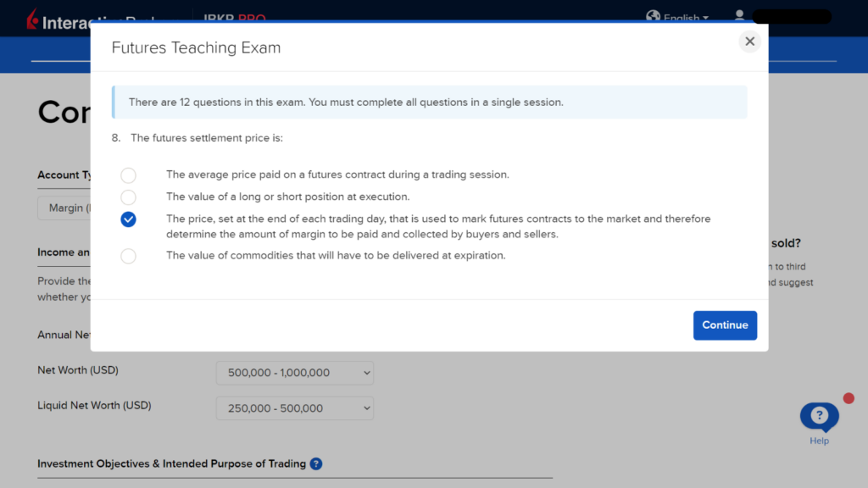
Task: Click the Income section heading
Action: (64, 252)
